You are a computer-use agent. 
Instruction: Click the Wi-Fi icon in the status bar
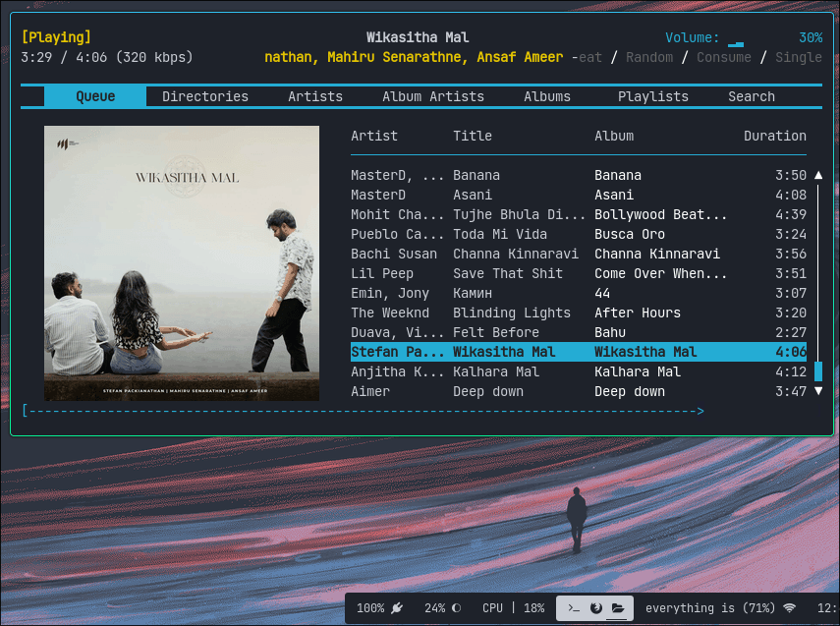(x=789, y=608)
